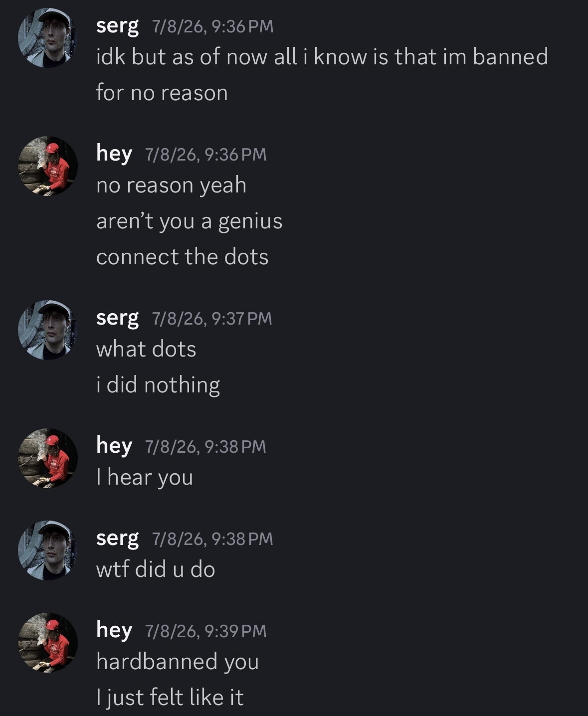Open serg's avatar beside 'wtf did u do'
The height and width of the screenshot is (716, 588).
click(47, 550)
